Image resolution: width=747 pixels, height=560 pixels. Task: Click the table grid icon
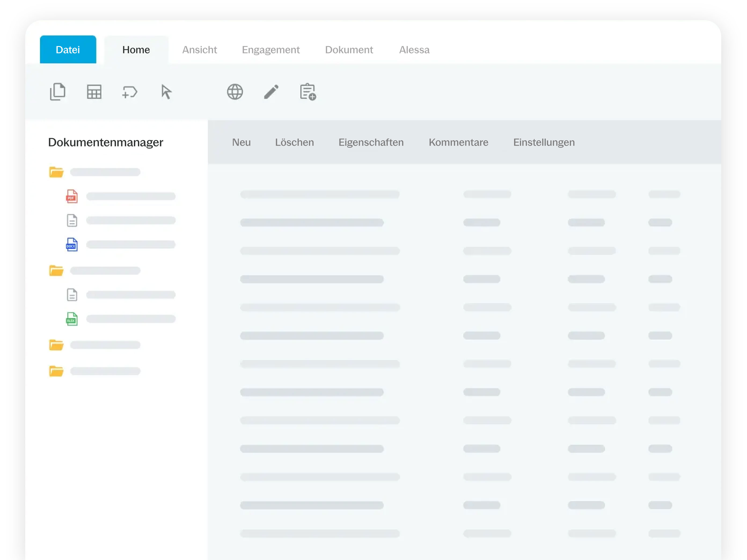coord(94,92)
